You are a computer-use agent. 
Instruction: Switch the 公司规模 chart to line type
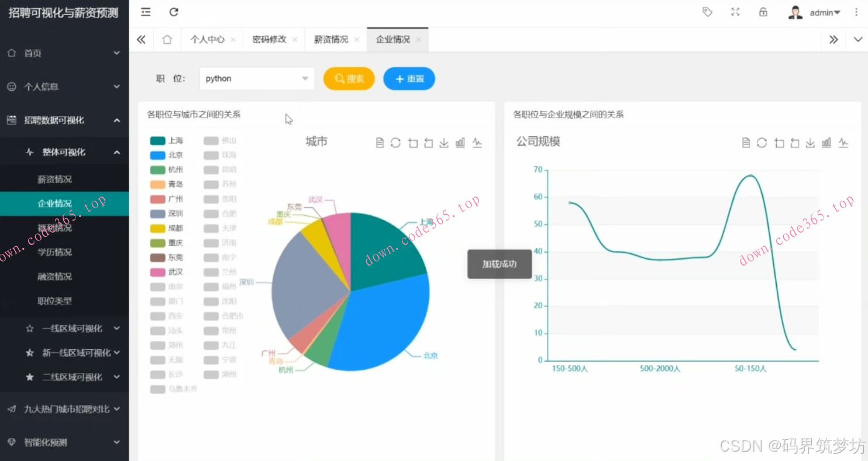point(843,143)
